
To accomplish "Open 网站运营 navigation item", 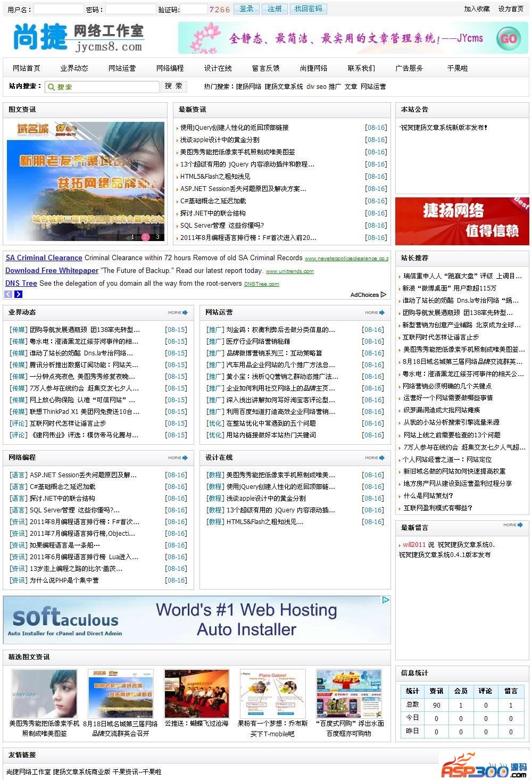I will tap(122, 68).
